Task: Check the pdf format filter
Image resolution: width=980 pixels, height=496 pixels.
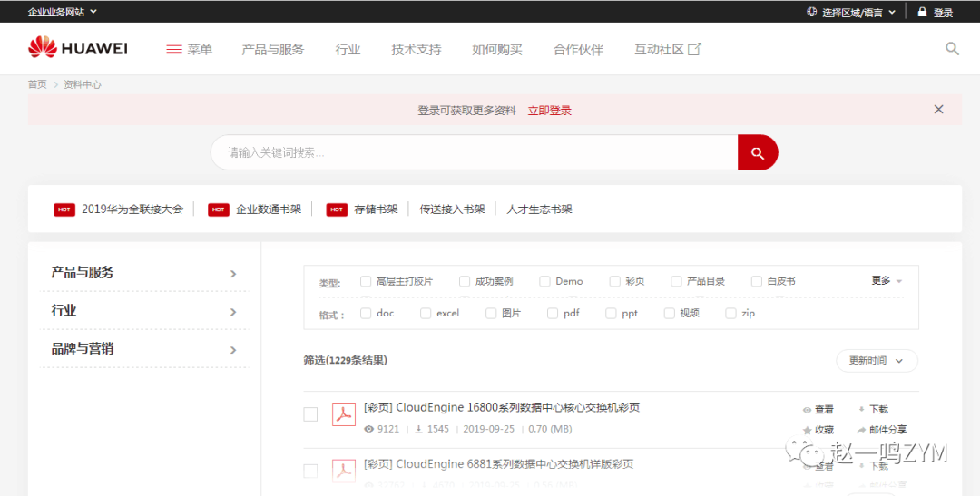Action: [553, 313]
